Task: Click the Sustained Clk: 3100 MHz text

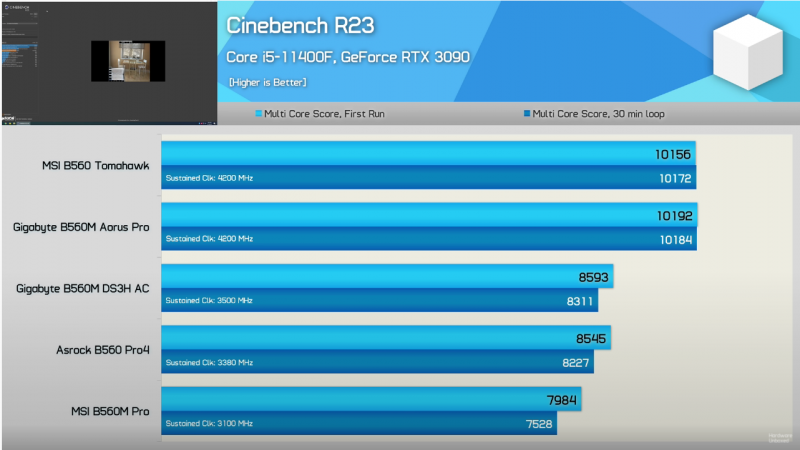Action: tap(209, 423)
